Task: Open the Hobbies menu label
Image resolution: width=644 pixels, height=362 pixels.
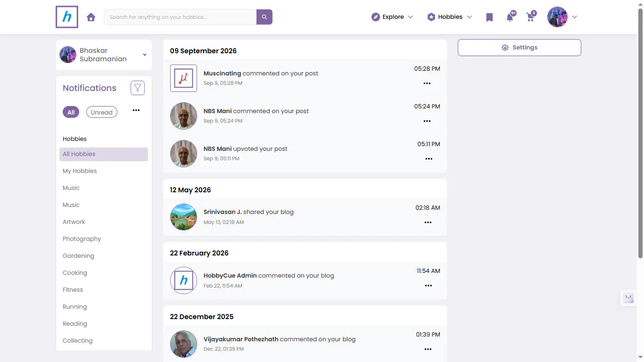Action: [450, 17]
